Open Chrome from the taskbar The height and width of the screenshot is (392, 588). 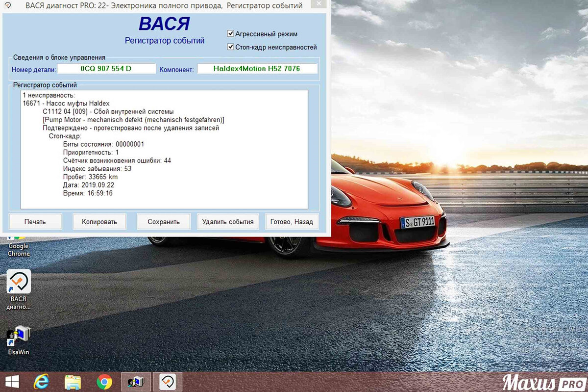pos(104,381)
